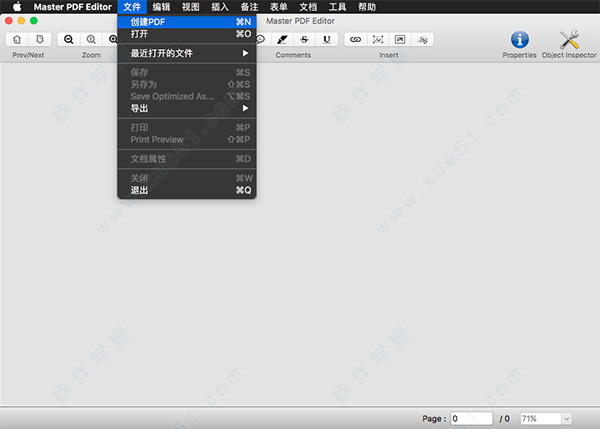This screenshot has width=600, height=429.
Task: Choose 创建PDF from the File menu
Action: pyautogui.click(x=187, y=22)
